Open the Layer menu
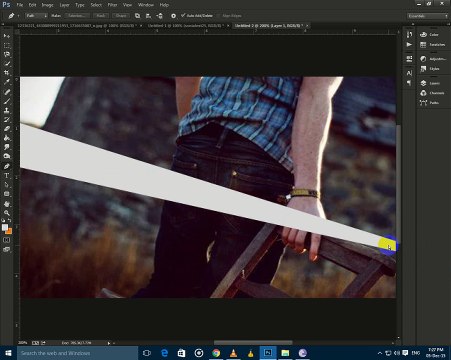Viewport: 451px width, 360px height. click(x=64, y=5)
